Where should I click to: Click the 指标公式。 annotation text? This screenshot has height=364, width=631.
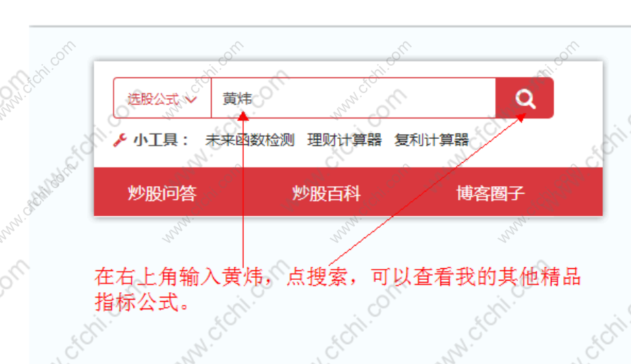pyautogui.click(x=141, y=302)
